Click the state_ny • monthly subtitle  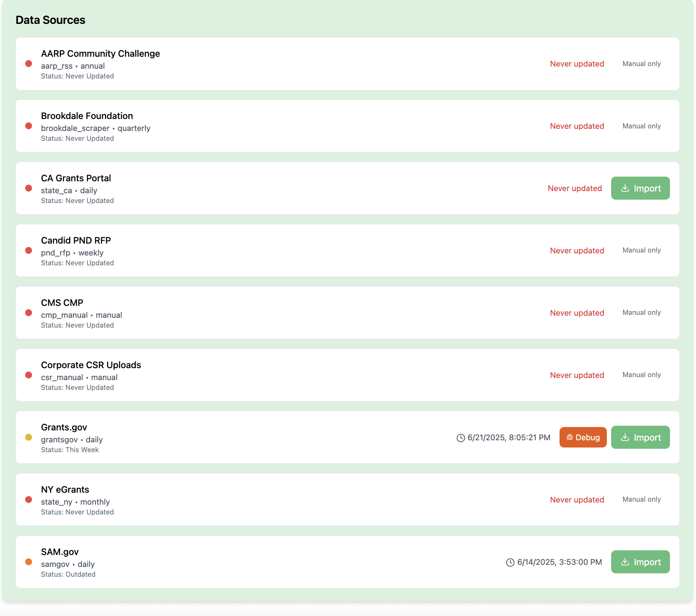75,502
